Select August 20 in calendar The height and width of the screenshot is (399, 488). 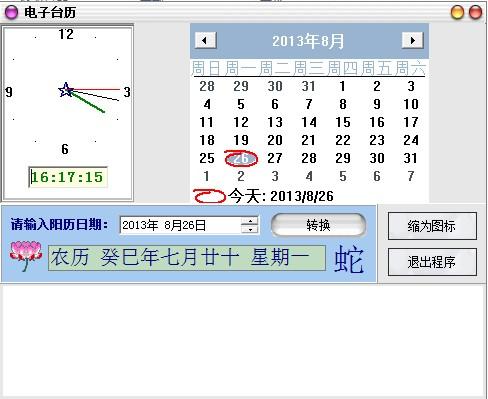tap(275, 140)
